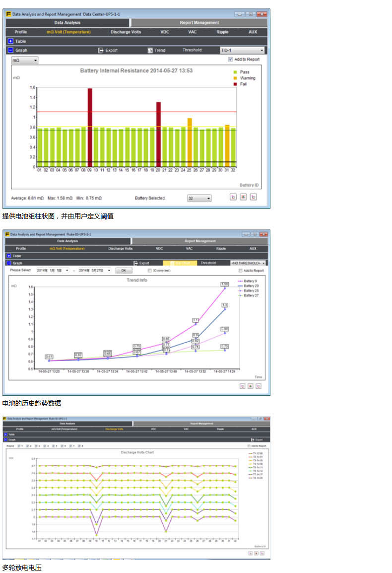This screenshot has height=573, width=392.
Task: Open the TID-1 Threshold dropdown
Action: [x=242, y=50]
